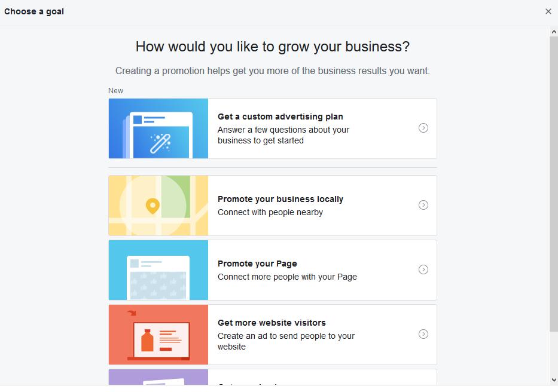Select the Promote your Page option
Image resolution: width=558 pixels, height=392 pixels.
(299, 269)
